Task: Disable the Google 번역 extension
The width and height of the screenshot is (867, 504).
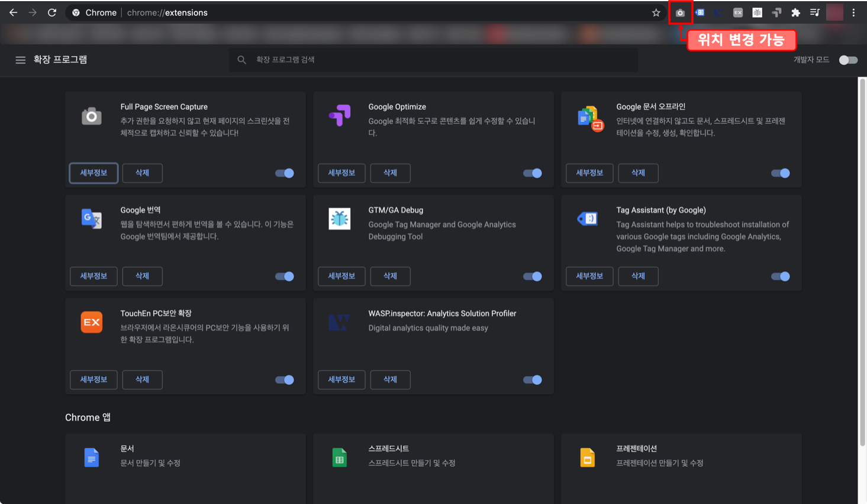Action: pyautogui.click(x=285, y=276)
